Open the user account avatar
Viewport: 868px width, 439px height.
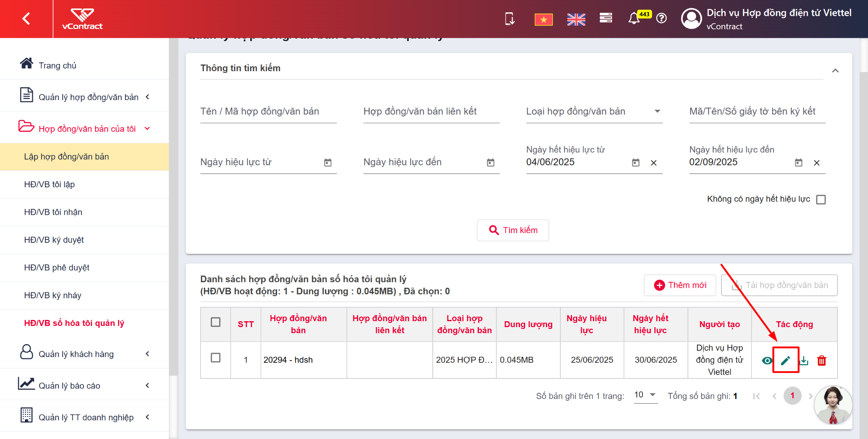[x=691, y=19]
